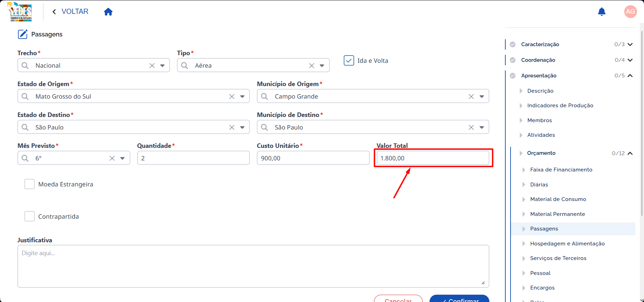Click the search icon in Município de Origem

[264, 97]
